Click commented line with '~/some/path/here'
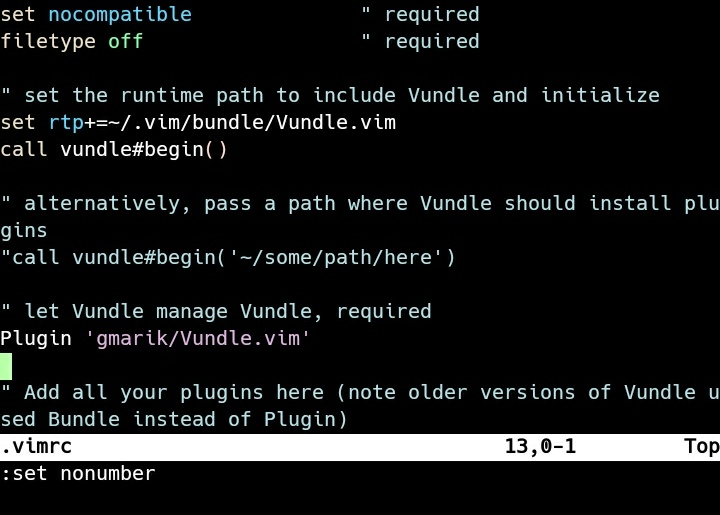Screen dimensions: 720x515 228,258
